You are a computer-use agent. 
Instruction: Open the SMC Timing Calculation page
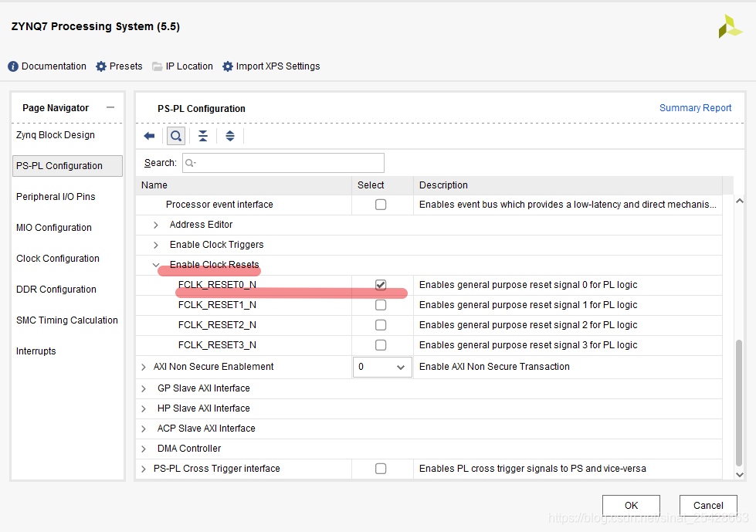pos(67,320)
